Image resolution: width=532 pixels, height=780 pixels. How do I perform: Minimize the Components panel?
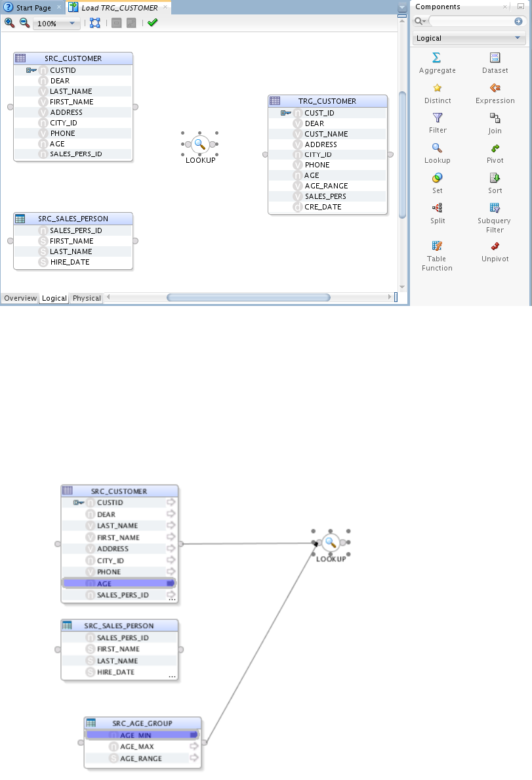(521, 7)
